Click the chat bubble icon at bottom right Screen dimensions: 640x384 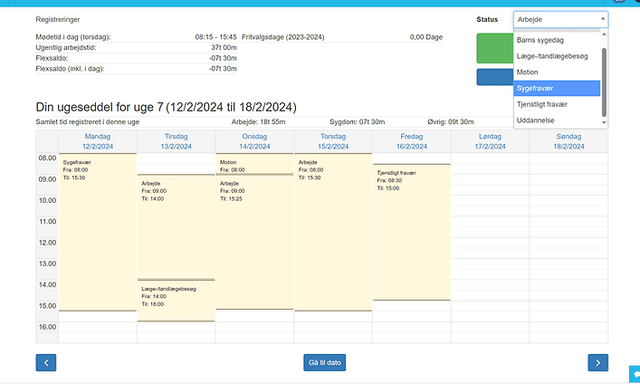click(635, 374)
